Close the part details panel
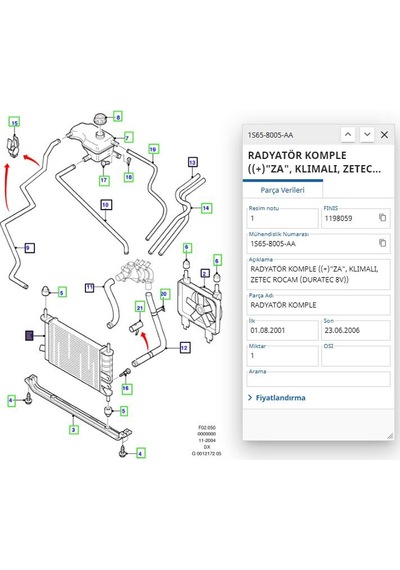The height and width of the screenshot is (570, 400). click(384, 135)
